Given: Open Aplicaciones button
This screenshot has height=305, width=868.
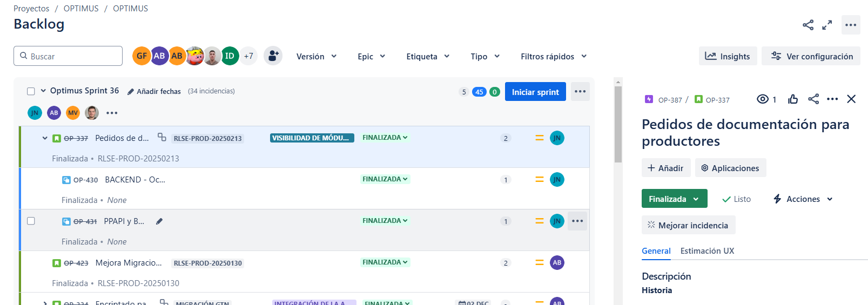Looking at the screenshot, I should point(730,168).
